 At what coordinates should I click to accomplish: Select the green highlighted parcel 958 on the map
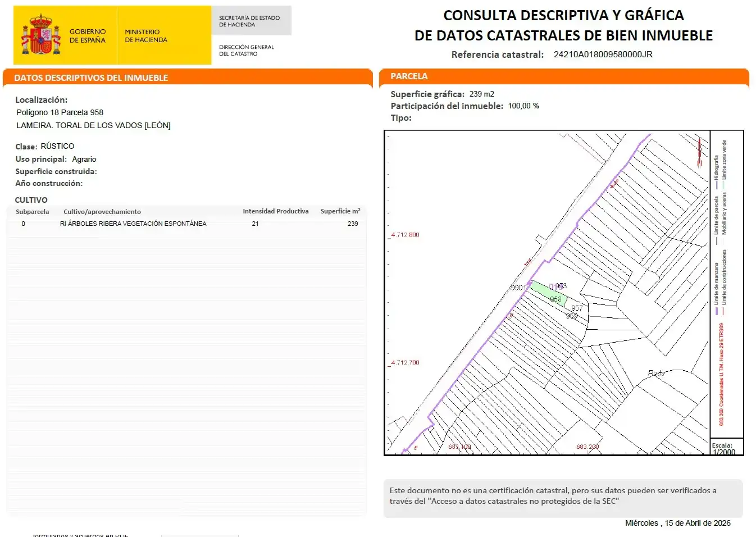(x=549, y=294)
